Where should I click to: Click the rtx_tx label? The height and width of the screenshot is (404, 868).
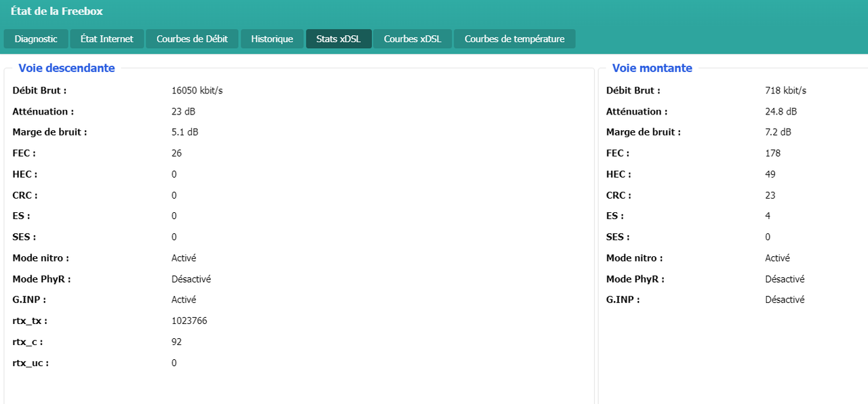pos(30,321)
